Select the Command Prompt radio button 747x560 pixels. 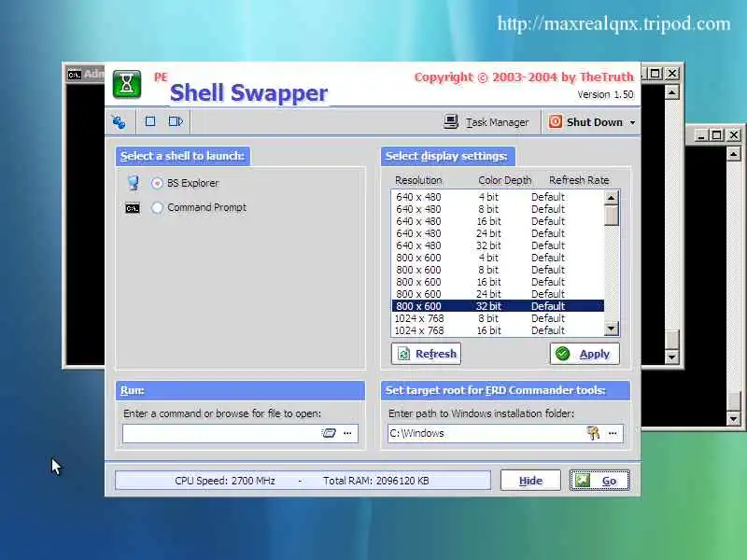157,207
